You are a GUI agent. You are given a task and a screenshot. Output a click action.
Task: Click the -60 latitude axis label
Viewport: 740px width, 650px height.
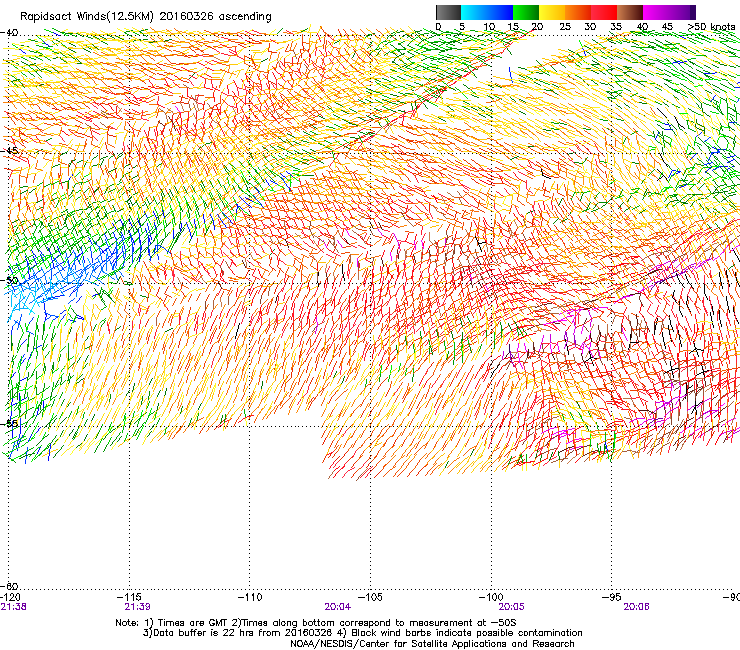(9, 586)
